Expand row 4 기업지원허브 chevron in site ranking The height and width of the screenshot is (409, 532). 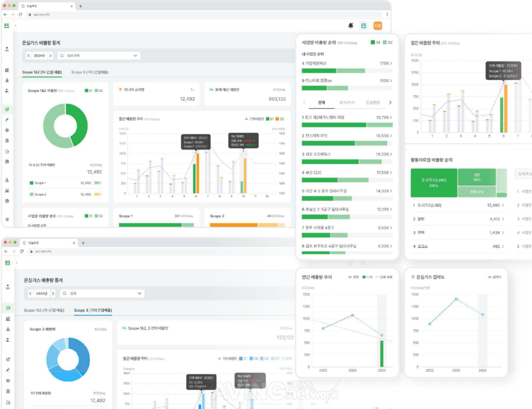click(x=391, y=64)
